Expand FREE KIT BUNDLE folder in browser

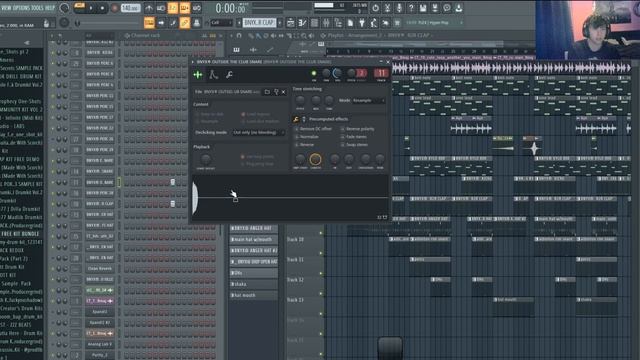tap(20, 234)
